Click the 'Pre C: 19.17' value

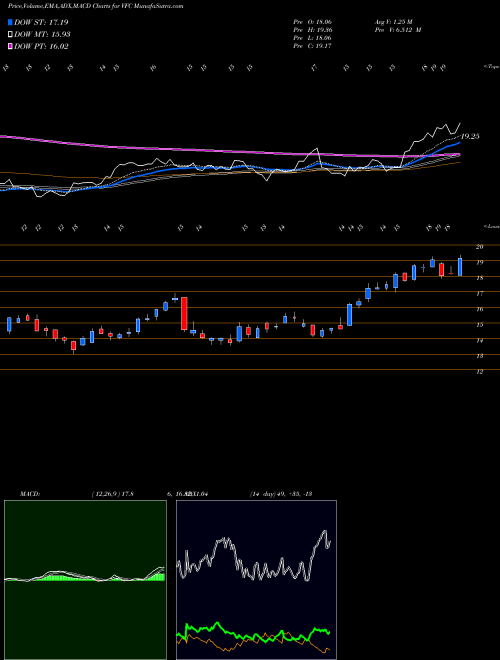[313, 46]
